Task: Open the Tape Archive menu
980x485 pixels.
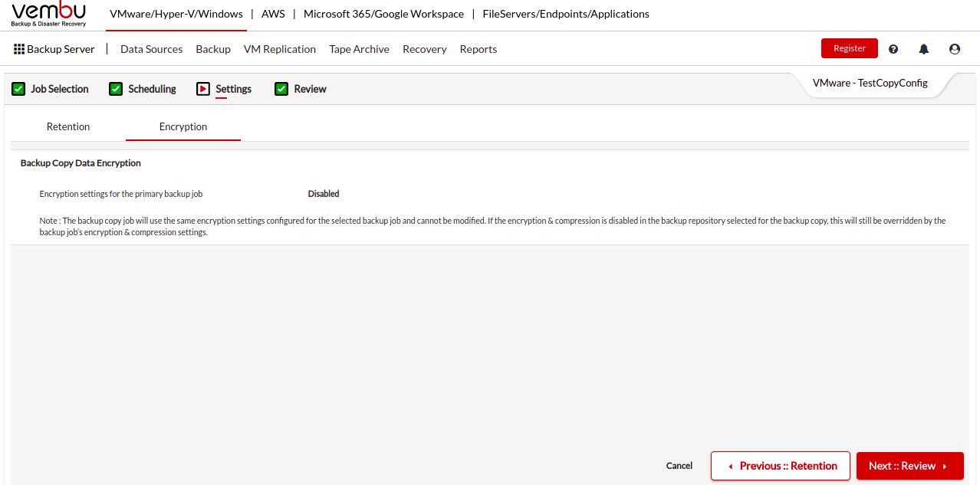Action: click(x=360, y=49)
